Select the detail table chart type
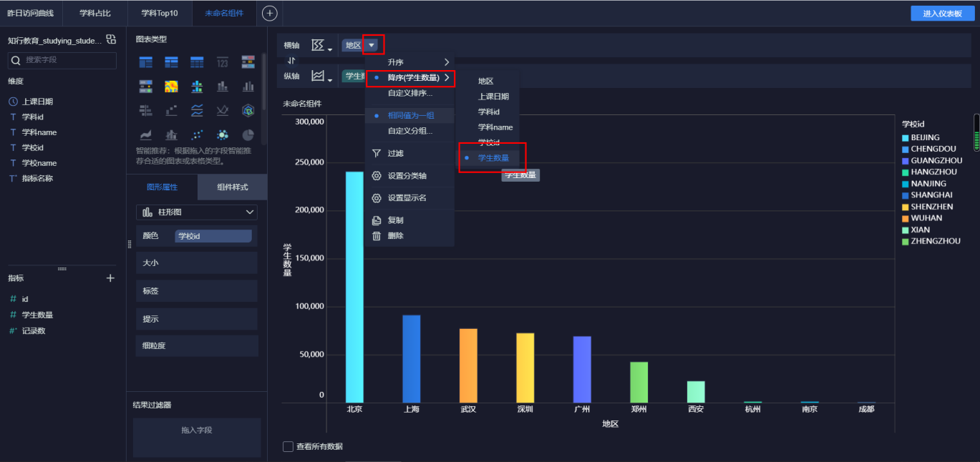Screen dimensions: 980x462 tap(197, 62)
